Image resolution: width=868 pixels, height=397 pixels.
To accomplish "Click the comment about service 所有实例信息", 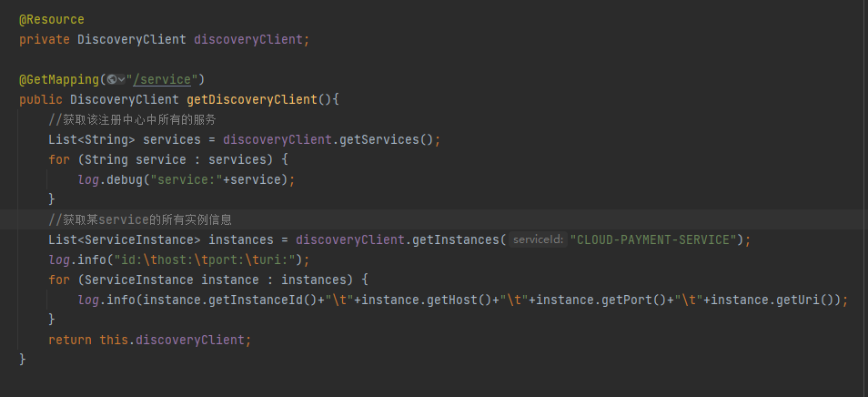I will coord(140,219).
